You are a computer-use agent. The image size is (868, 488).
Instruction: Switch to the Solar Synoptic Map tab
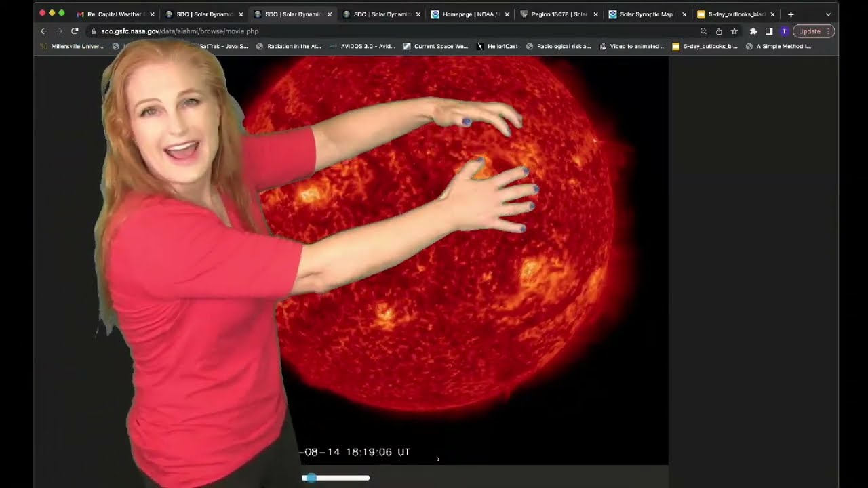point(647,14)
